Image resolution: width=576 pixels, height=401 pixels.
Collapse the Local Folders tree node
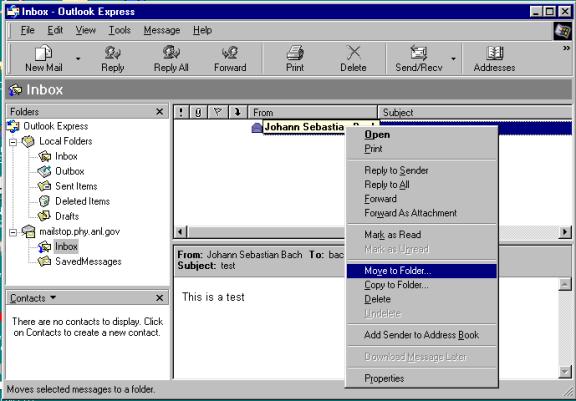[x=13, y=142]
